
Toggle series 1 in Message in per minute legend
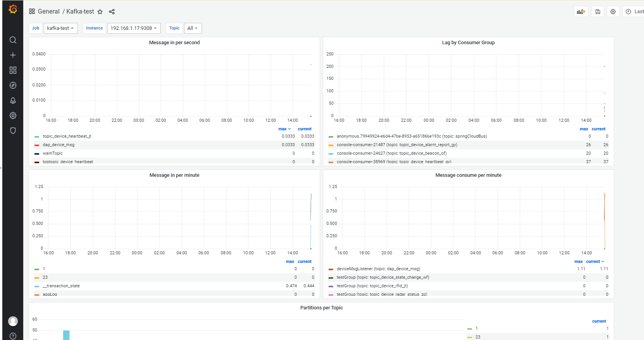point(44,269)
